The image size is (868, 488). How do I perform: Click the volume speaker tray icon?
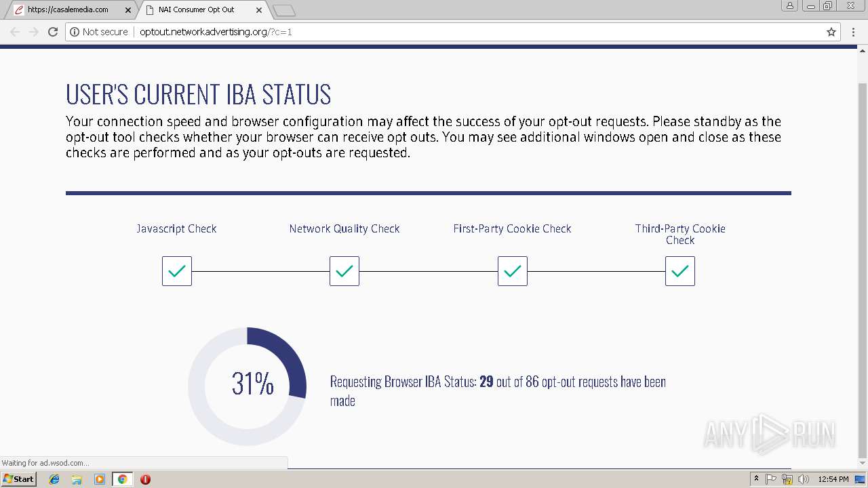[804, 479]
